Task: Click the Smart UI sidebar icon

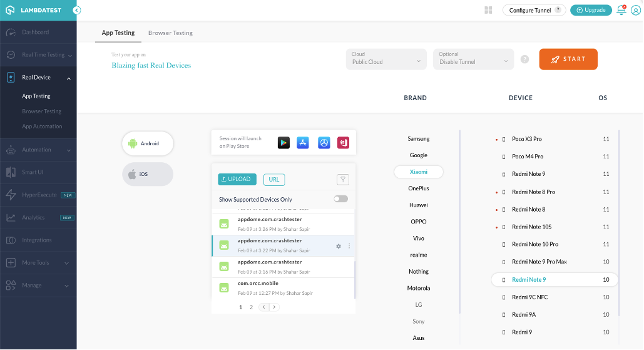Action: point(11,172)
